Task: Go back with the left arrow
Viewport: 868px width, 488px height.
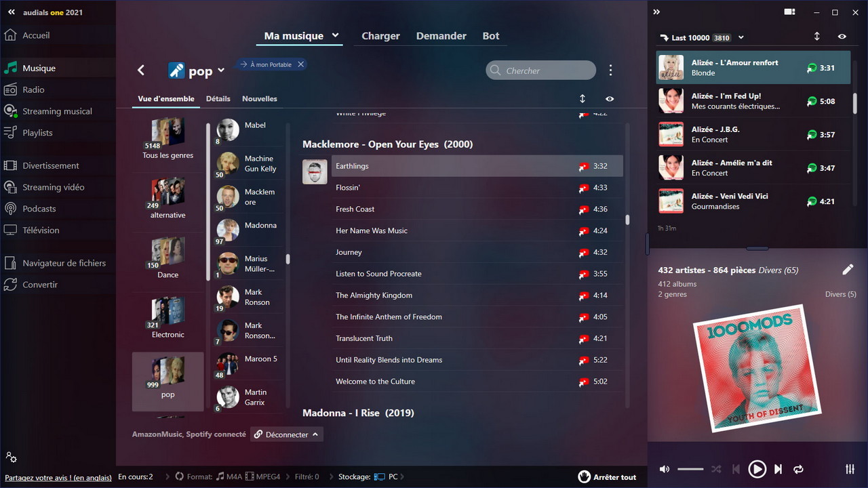Action: point(141,70)
